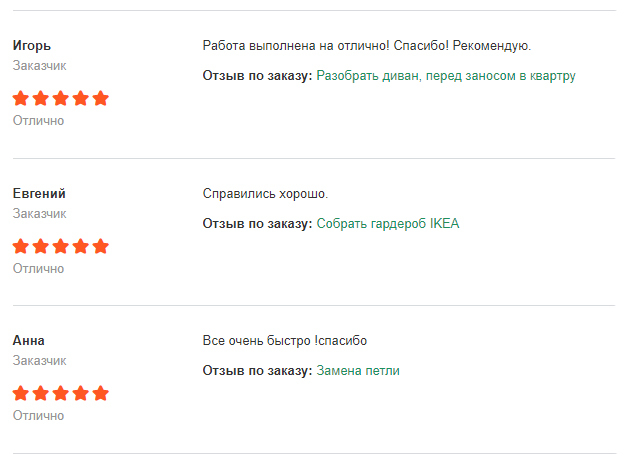626x470 pixels.
Task: Click the third star in Анна's rating
Action: coord(60,393)
